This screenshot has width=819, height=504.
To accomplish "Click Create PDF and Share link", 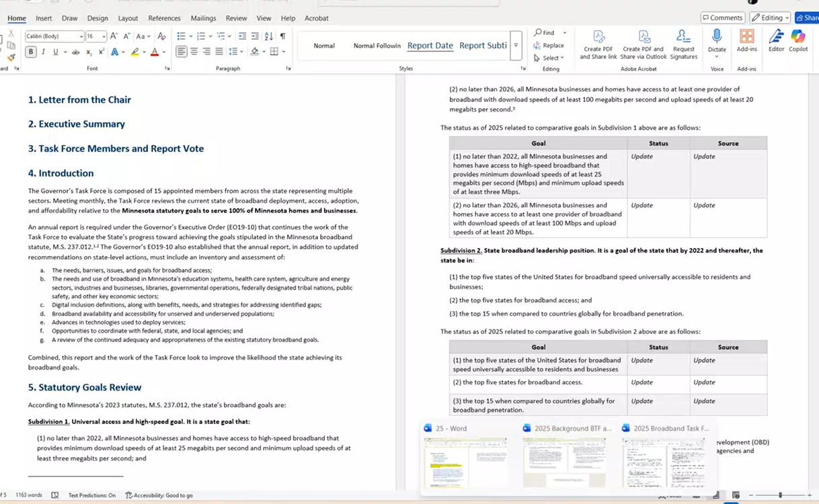I will coord(598,44).
